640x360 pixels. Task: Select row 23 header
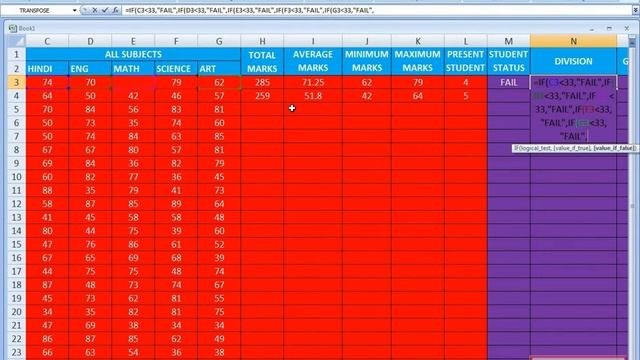pyautogui.click(x=16, y=352)
